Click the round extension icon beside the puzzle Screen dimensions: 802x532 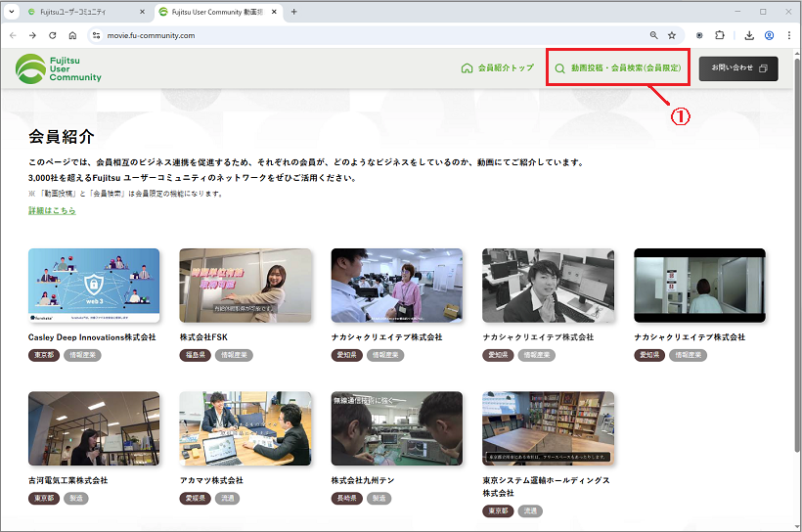(x=699, y=35)
